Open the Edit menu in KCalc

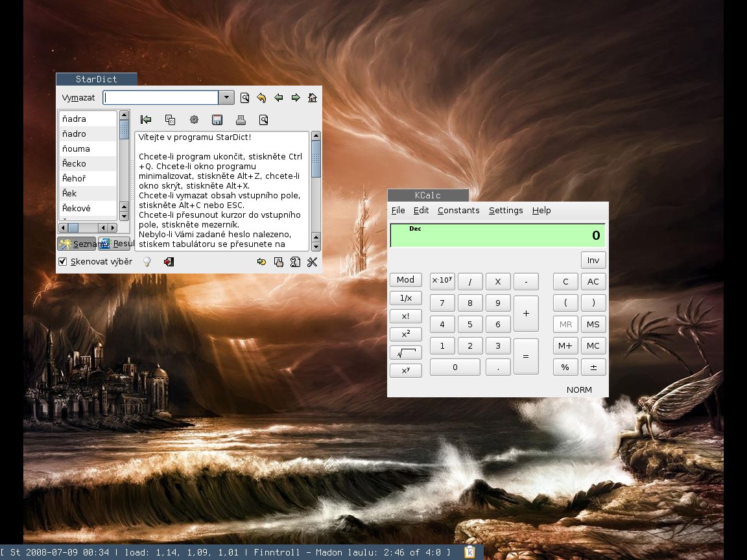(421, 211)
